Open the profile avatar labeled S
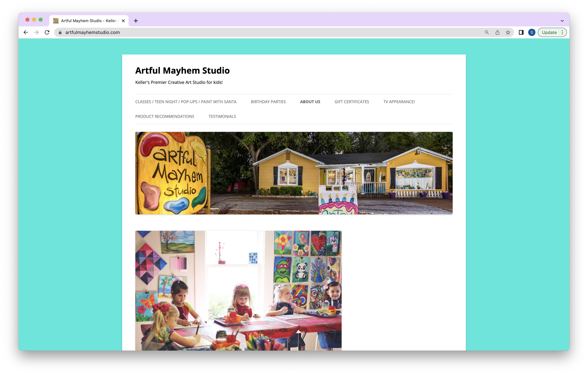The width and height of the screenshot is (588, 375). [x=532, y=32]
